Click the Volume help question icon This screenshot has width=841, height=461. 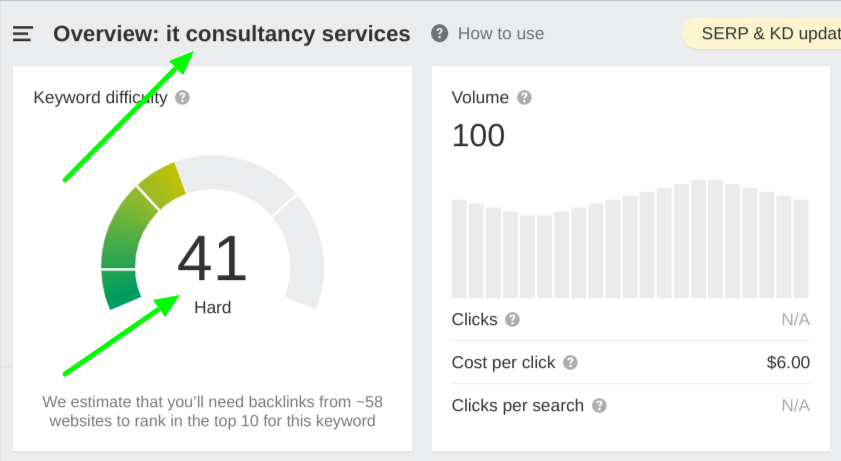tap(524, 98)
